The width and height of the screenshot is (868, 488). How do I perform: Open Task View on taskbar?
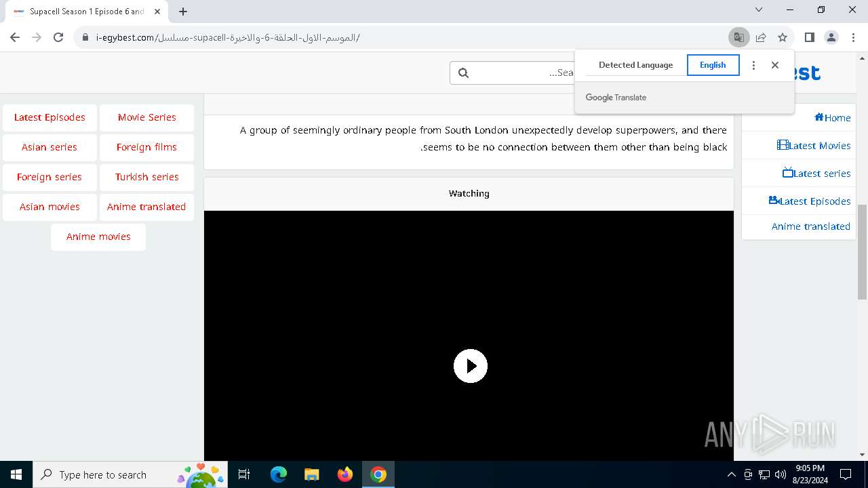pos(244,474)
